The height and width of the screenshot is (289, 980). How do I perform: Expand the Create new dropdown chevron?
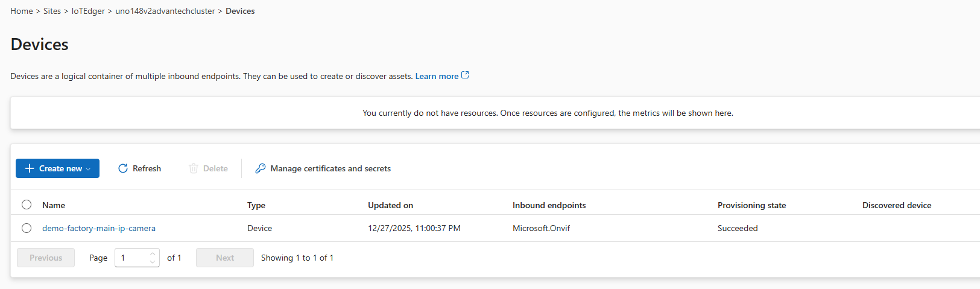tap(89, 169)
